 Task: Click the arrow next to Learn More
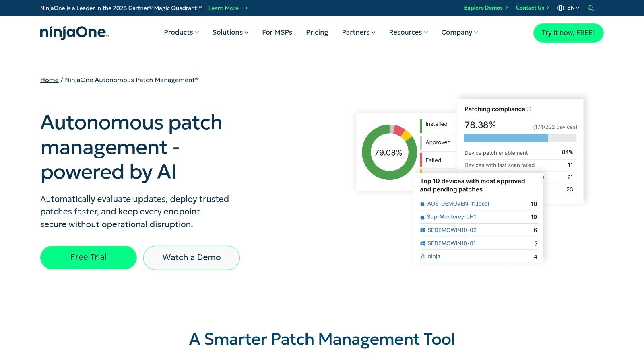coord(244,8)
